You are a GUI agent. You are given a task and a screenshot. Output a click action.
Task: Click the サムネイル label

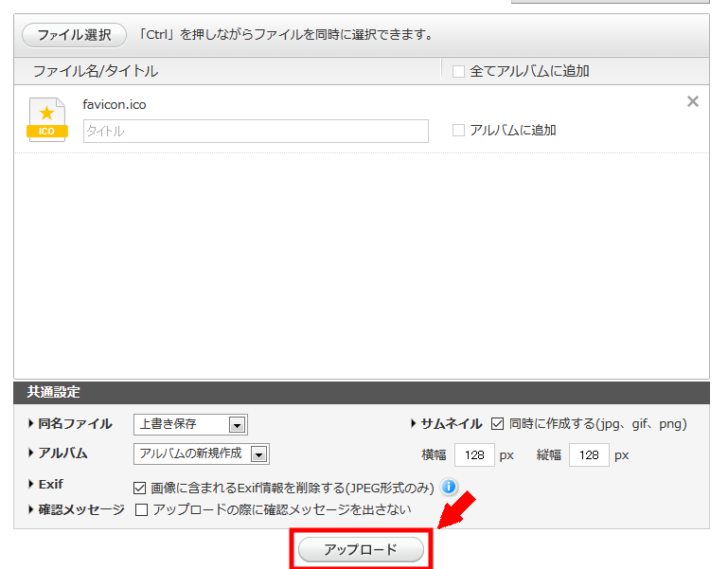452,423
